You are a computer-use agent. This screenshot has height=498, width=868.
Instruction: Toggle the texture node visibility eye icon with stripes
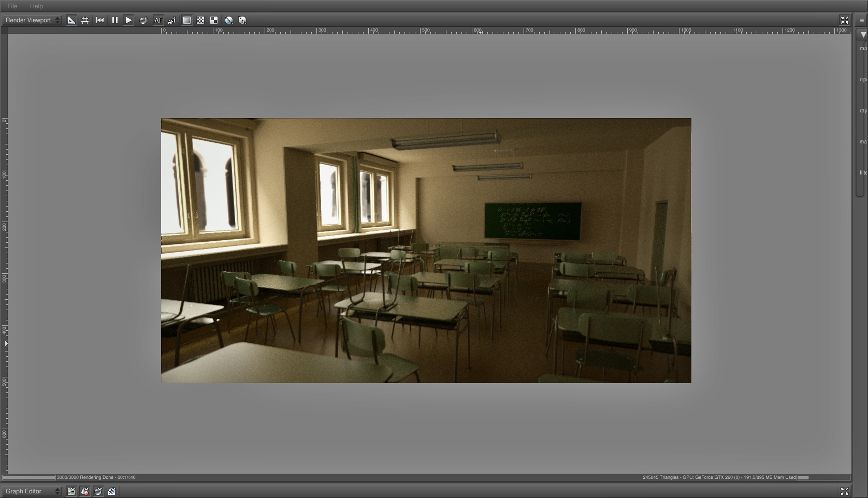click(112, 491)
